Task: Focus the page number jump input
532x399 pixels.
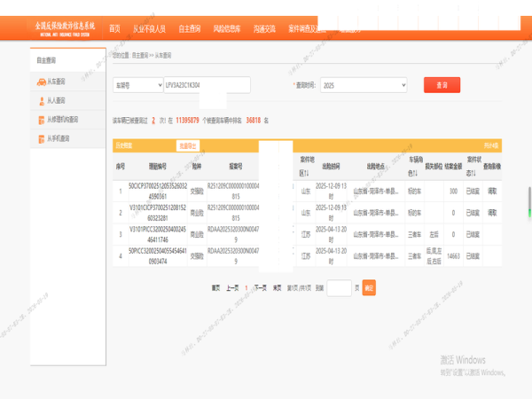Action: pyautogui.click(x=339, y=287)
